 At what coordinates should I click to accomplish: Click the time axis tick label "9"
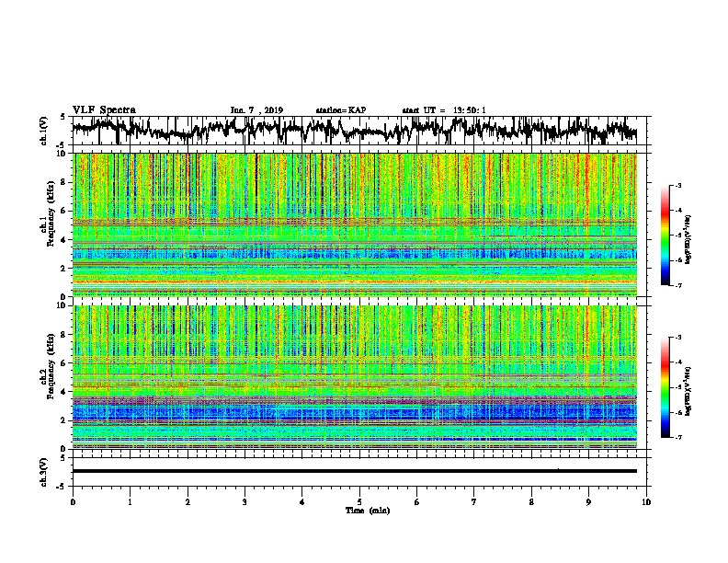pyautogui.click(x=588, y=502)
